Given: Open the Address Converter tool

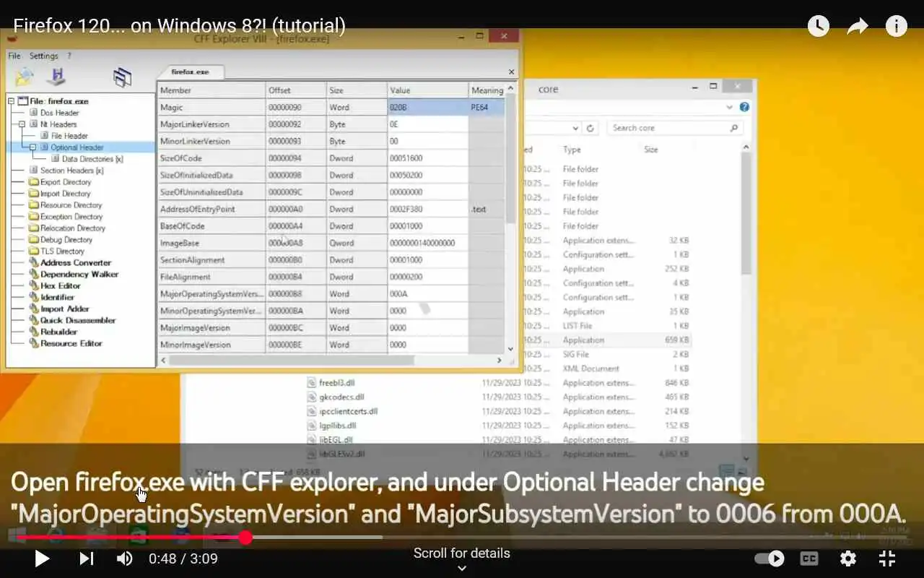Looking at the screenshot, I should (x=76, y=263).
